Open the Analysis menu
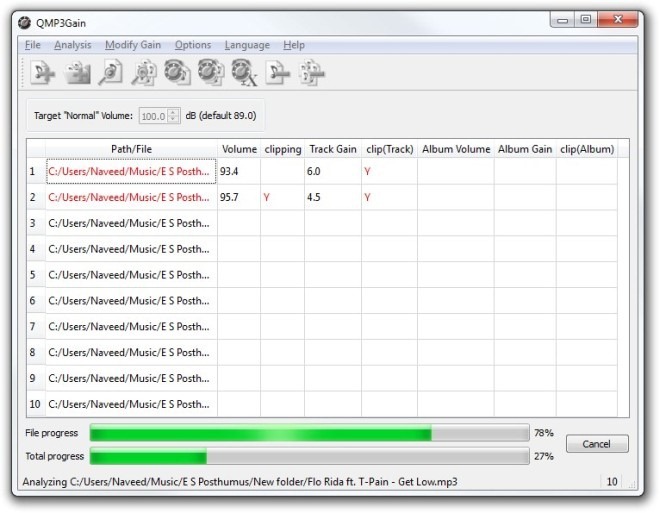 click(x=72, y=45)
